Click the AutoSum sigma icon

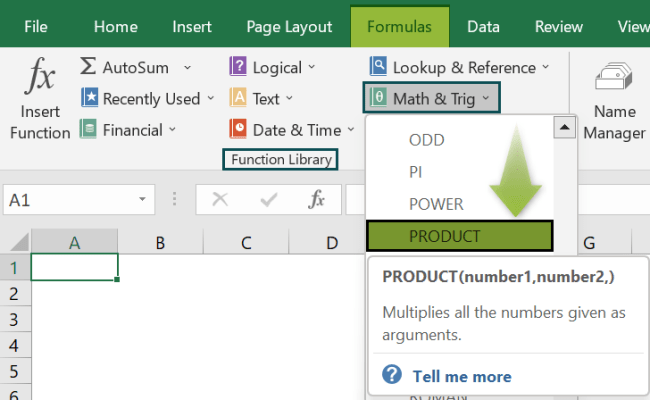pyautogui.click(x=88, y=66)
